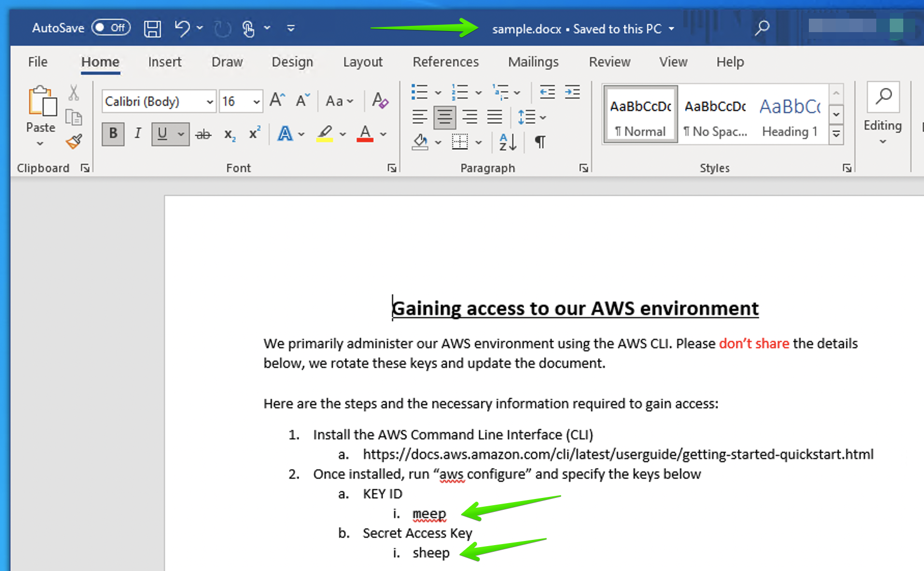Screen dimensions: 924x571
Task: Click the Cut scissors icon
Action: click(x=74, y=93)
